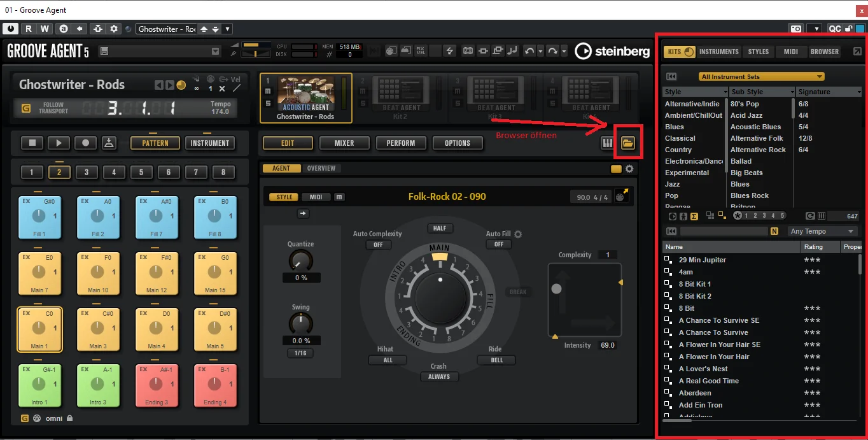Image resolution: width=868 pixels, height=440 pixels.
Task: Click the snapshot camera icon at top-right
Action: [x=795, y=29]
